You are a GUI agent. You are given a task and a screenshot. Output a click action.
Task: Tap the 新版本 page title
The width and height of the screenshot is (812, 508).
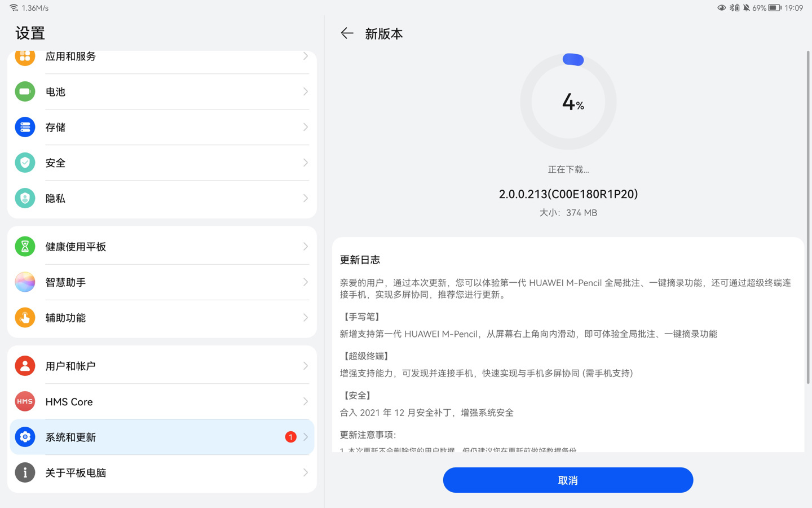point(384,34)
